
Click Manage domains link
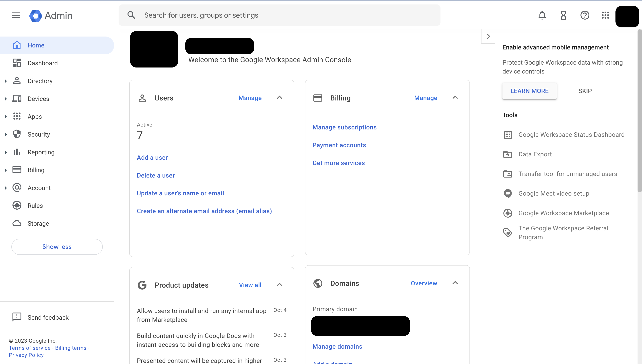337,346
